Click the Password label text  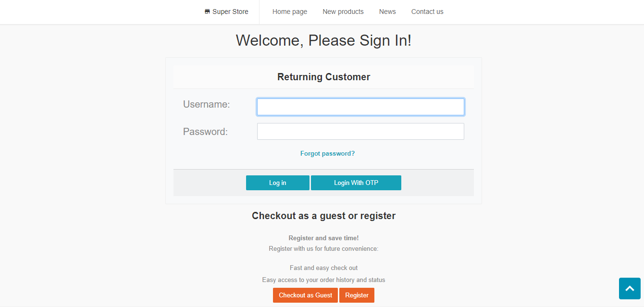tap(205, 132)
